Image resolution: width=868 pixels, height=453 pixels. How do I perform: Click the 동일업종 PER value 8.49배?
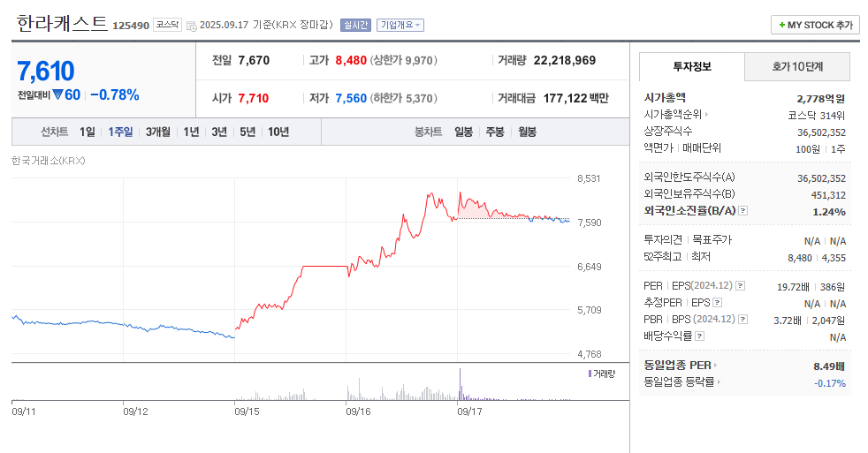[x=829, y=366]
